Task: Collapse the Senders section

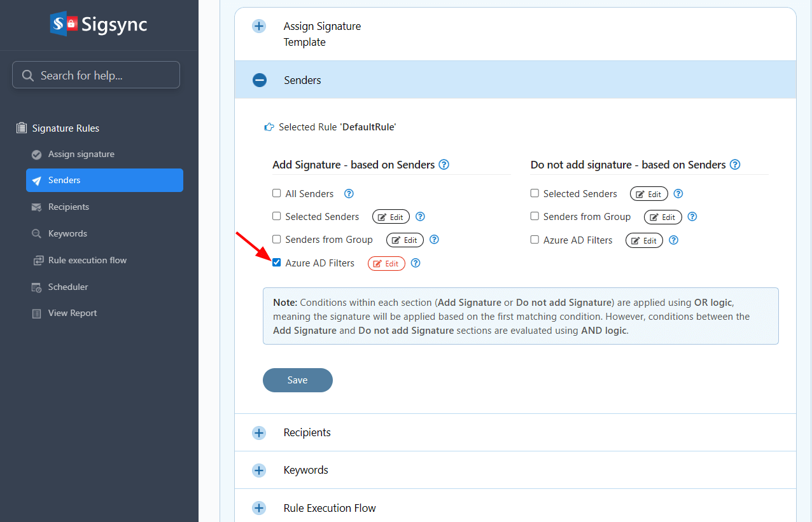Action: point(260,80)
